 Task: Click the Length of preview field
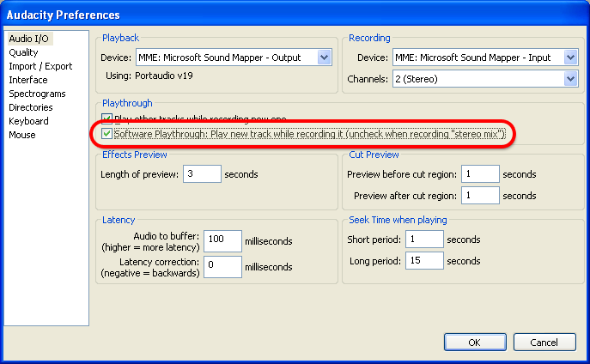(x=203, y=173)
